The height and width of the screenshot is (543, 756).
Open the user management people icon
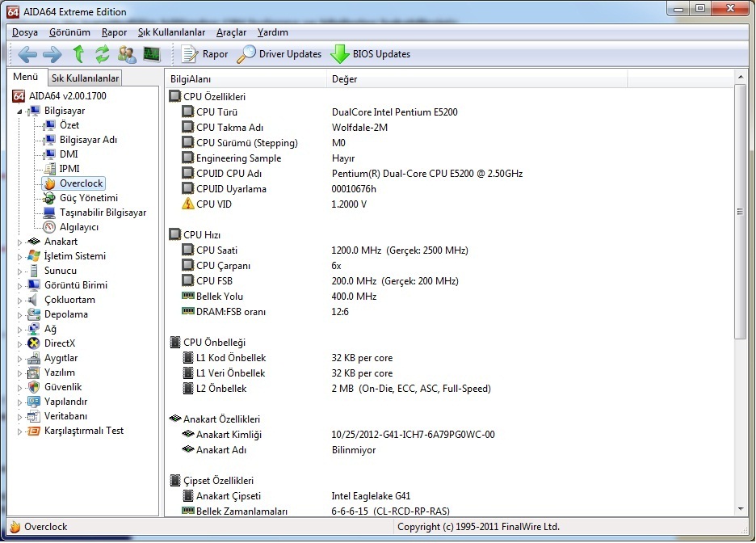pos(127,54)
